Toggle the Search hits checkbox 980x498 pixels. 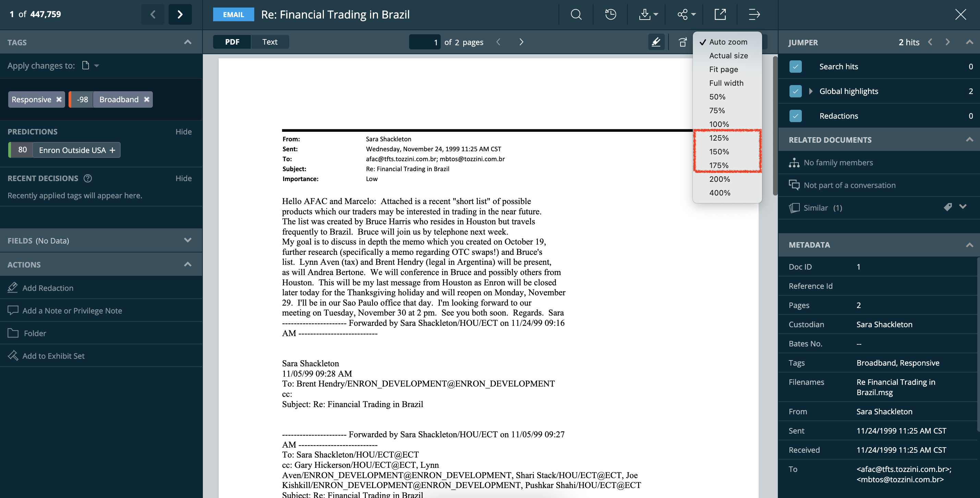[x=795, y=66]
